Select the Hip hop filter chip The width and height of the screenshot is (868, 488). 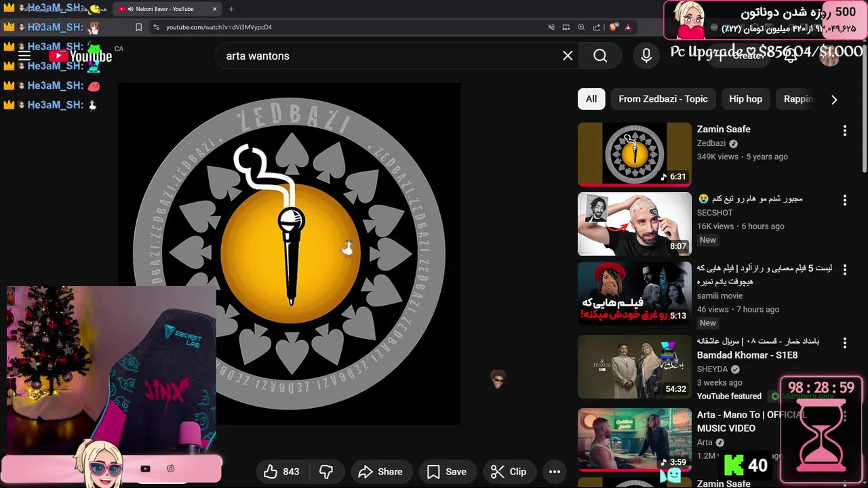pyautogui.click(x=745, y=99)
